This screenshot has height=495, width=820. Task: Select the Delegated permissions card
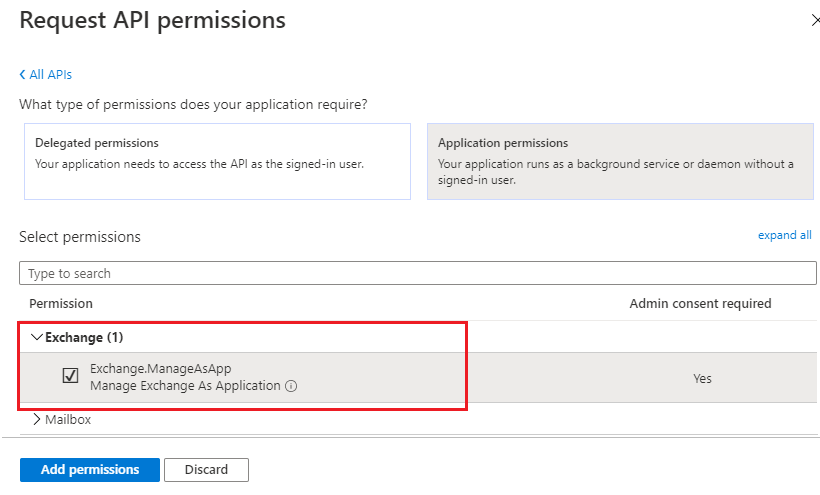[217, 161]
